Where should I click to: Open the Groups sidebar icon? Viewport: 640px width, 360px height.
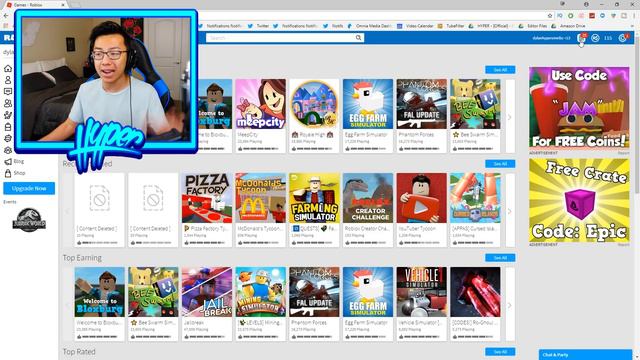(8, 150)
